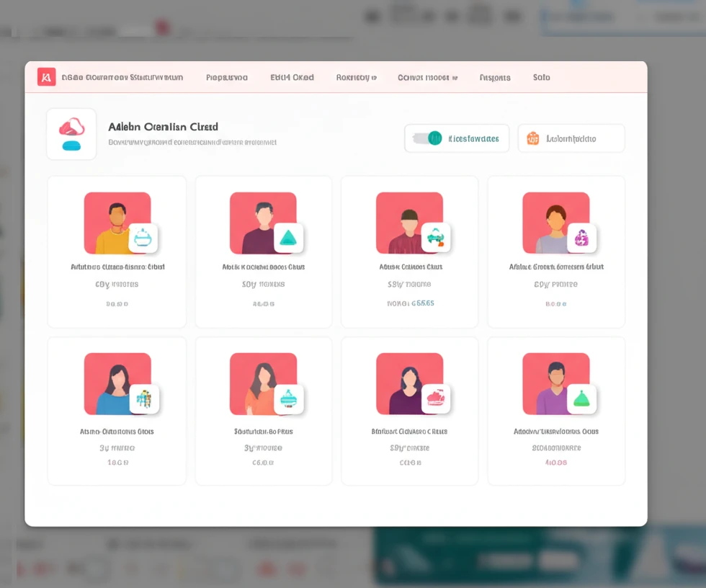Click teal price value on striped-shirt man card
The image size is (706, 588).
click(x=423, y=303)
